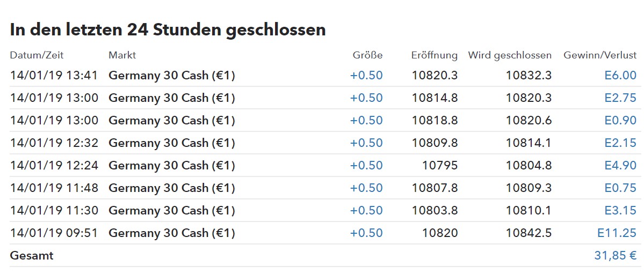Screen dimensions: 644x274
Task: Select the trade dated 14/01/19 12:32
Action: pos(54,143)
